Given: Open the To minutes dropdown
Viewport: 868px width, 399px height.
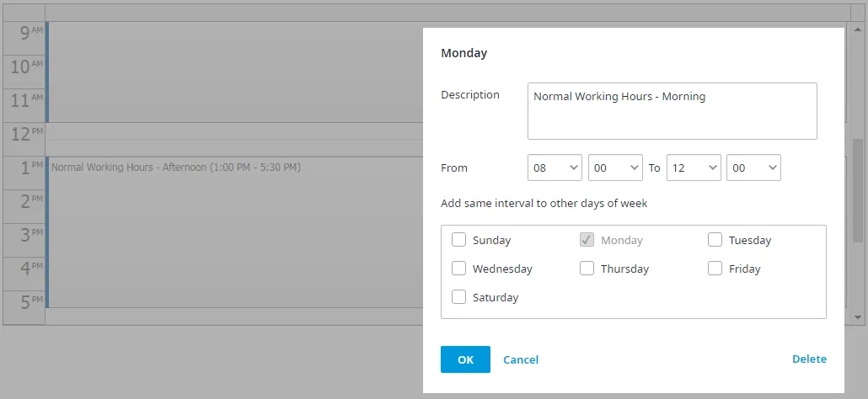Looking at the screenshot, I should [754, 168].
